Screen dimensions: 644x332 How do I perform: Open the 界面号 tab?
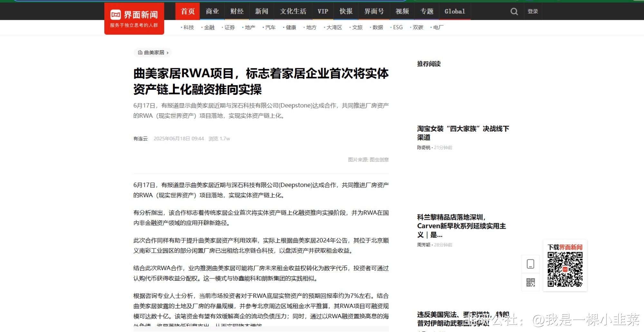pyautogui.click(x=374, y=11)
